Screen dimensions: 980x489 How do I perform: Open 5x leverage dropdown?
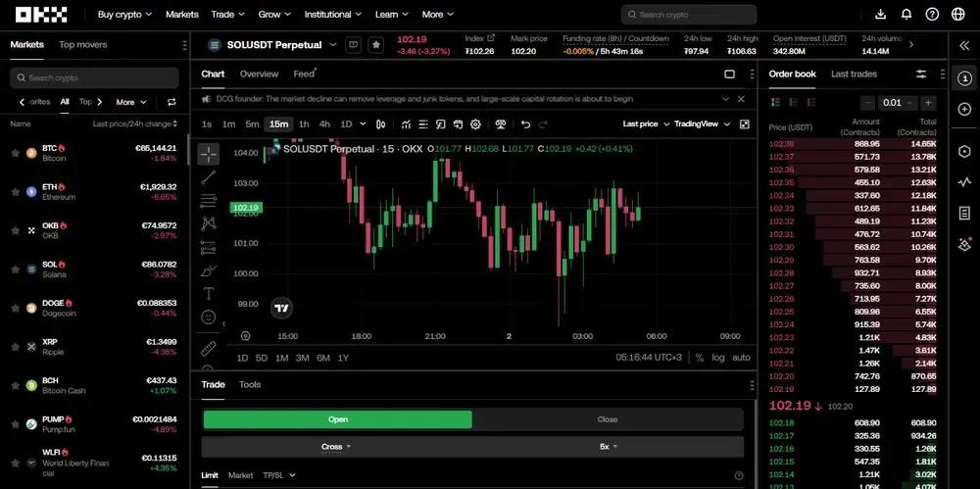click(x=609, y=447)
